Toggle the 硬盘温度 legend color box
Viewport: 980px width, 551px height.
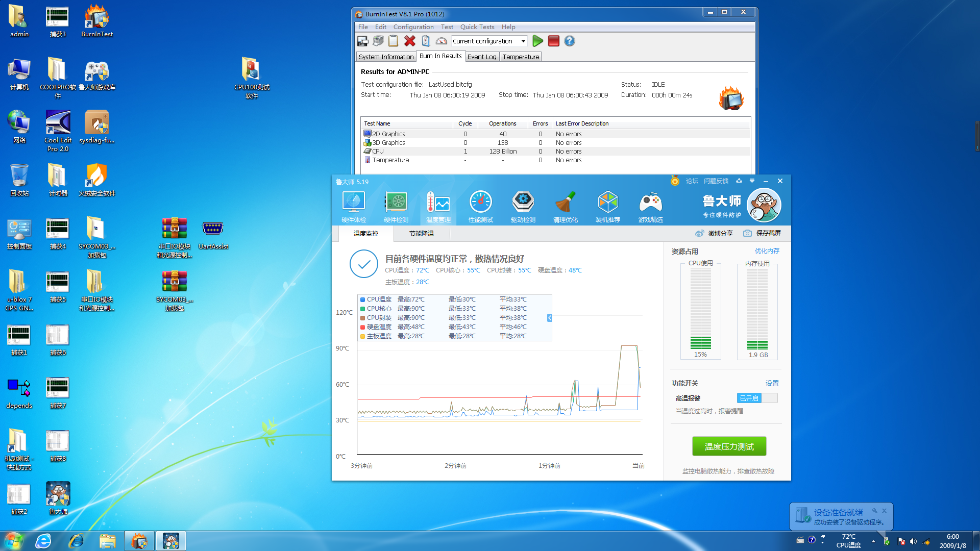point(362,327)
